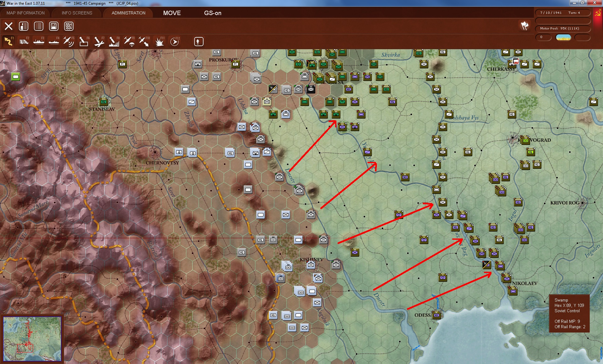Select the green counter at far western map edge
The height and width of the screenshot is (364, 603).
click(16, 77)
